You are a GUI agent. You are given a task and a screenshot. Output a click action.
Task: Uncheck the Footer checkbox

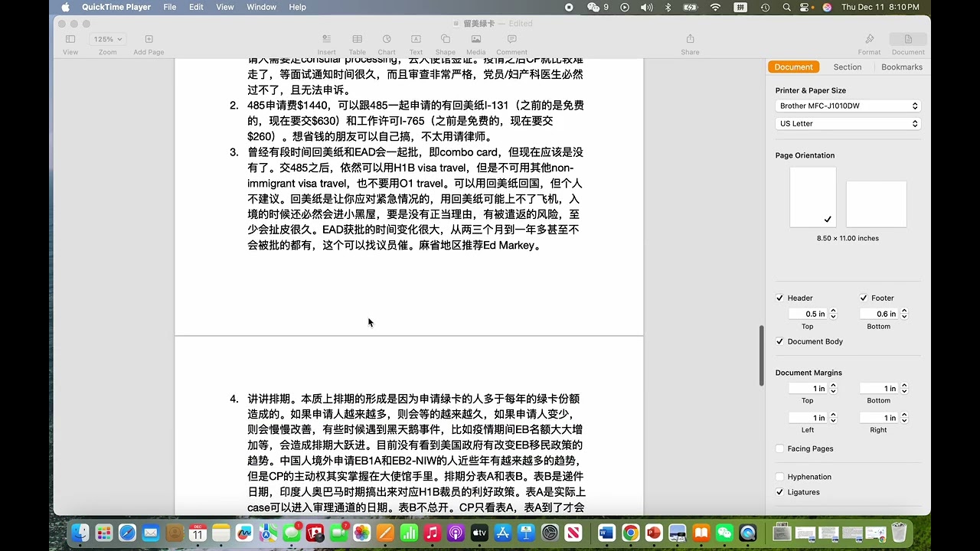(864, 298)
